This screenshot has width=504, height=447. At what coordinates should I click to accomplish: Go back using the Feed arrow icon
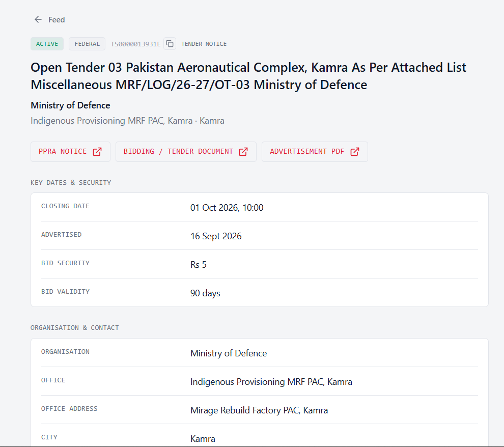(38, 20)
